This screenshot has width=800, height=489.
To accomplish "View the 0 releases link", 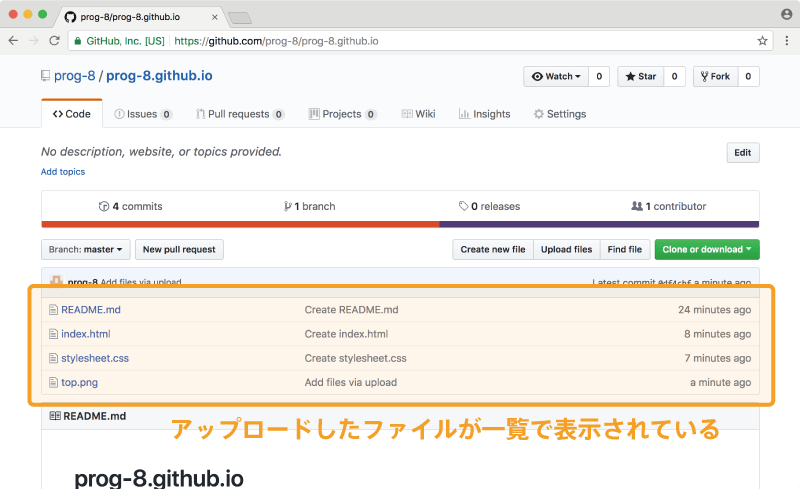I will click(x=489, y=206).
